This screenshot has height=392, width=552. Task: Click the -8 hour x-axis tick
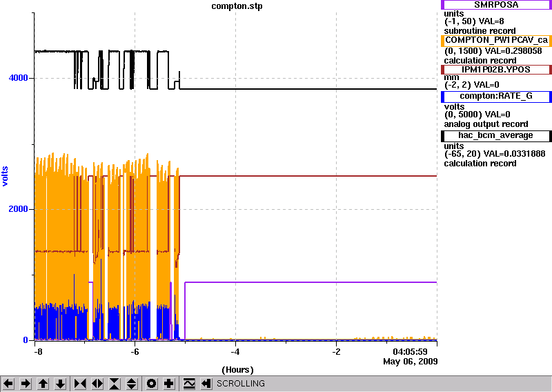coord(38,352)
